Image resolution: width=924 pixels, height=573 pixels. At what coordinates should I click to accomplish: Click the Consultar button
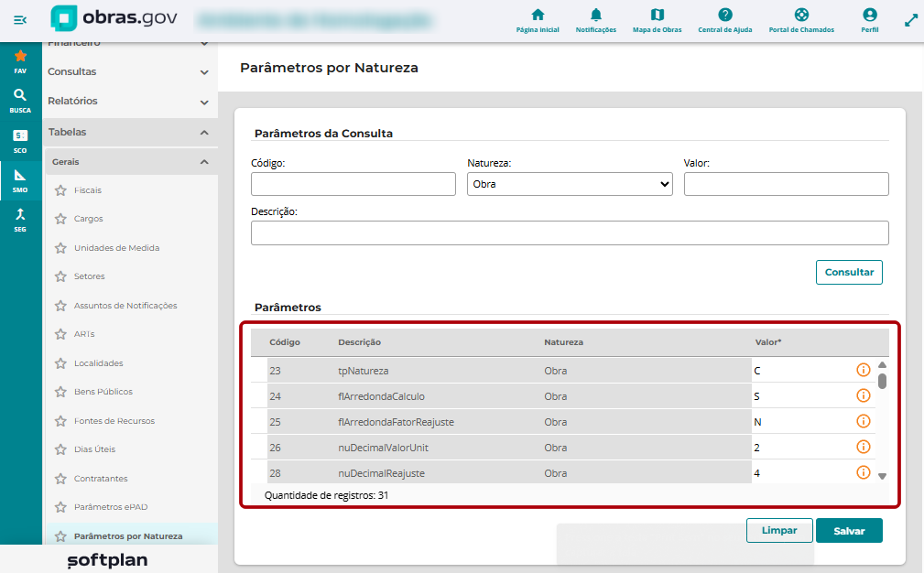[x=849, y=272]
